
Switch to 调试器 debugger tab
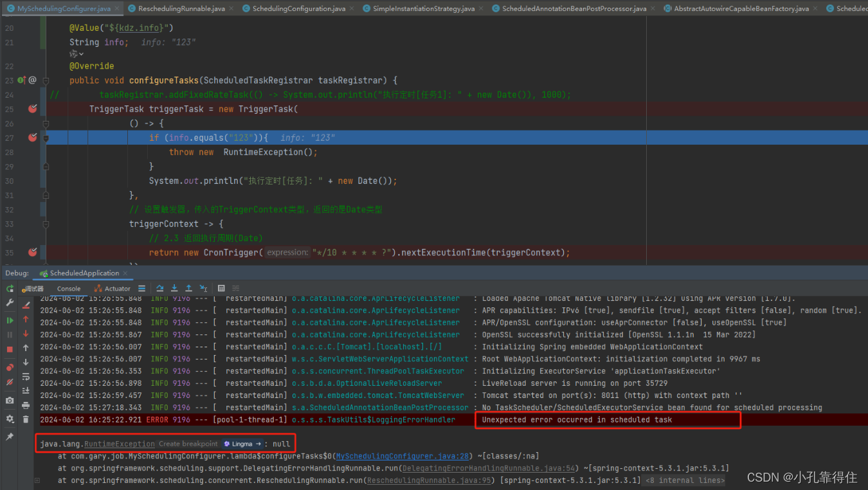point(32,289)
